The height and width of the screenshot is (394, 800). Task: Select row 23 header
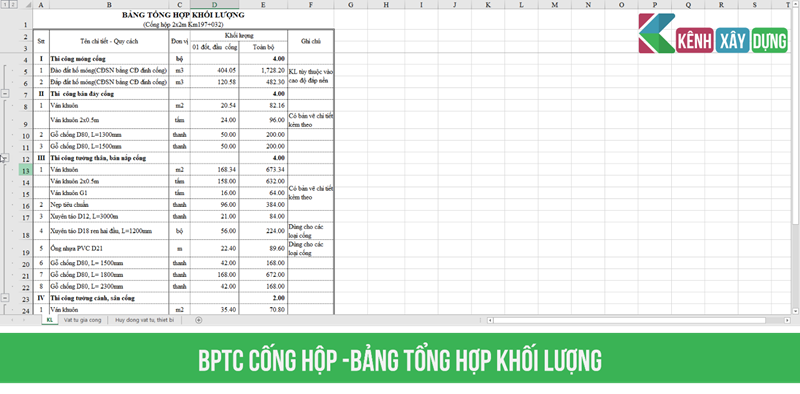click(x=26, y=298)
